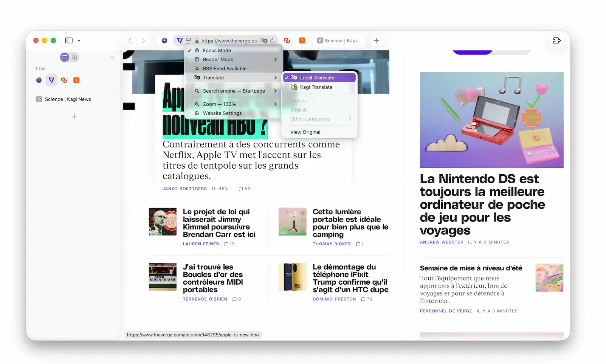Click the URL text in the address bar
606x364 pixels.
[229, 41]
